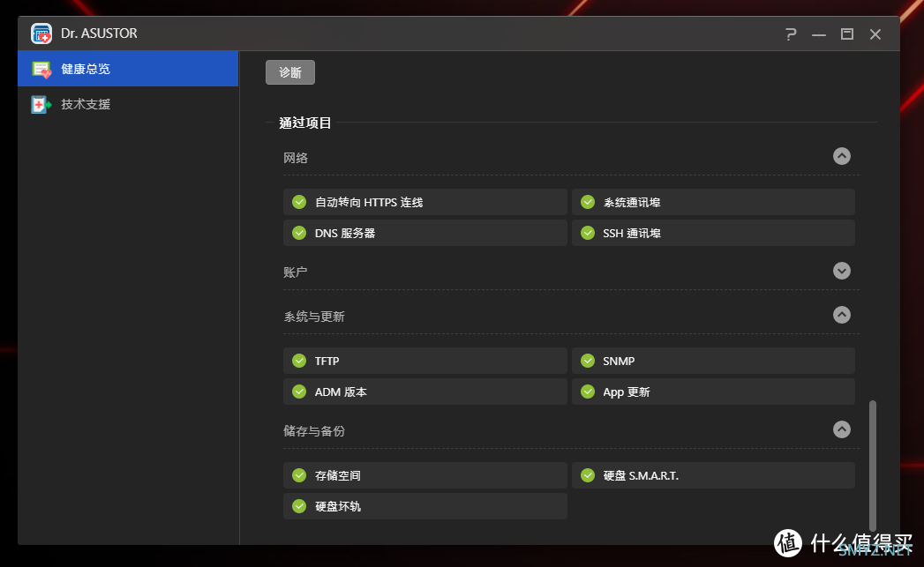Click green check icon beside DNS 服务器
Viewport: 924px width, 567px height.
tap(299, 233)
